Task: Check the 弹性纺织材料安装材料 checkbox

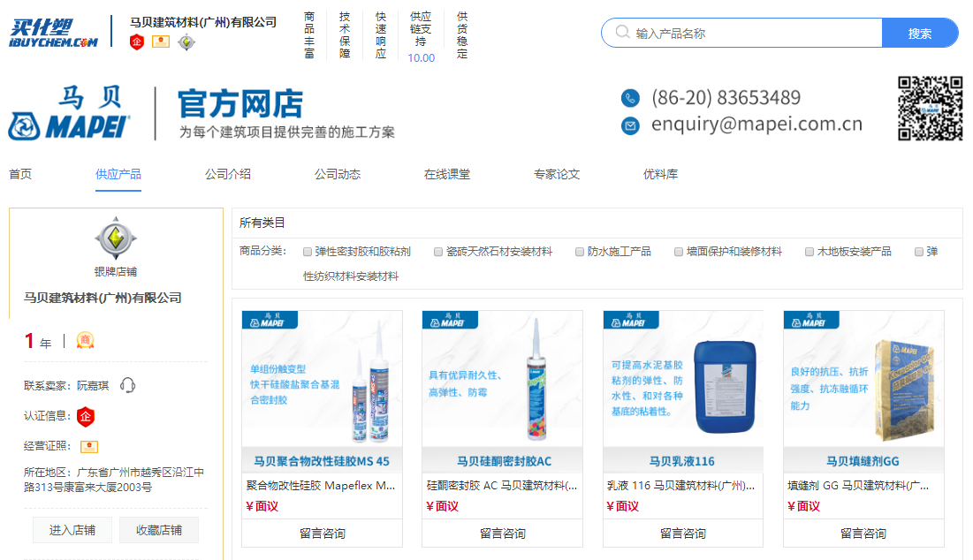Action: 919,252
